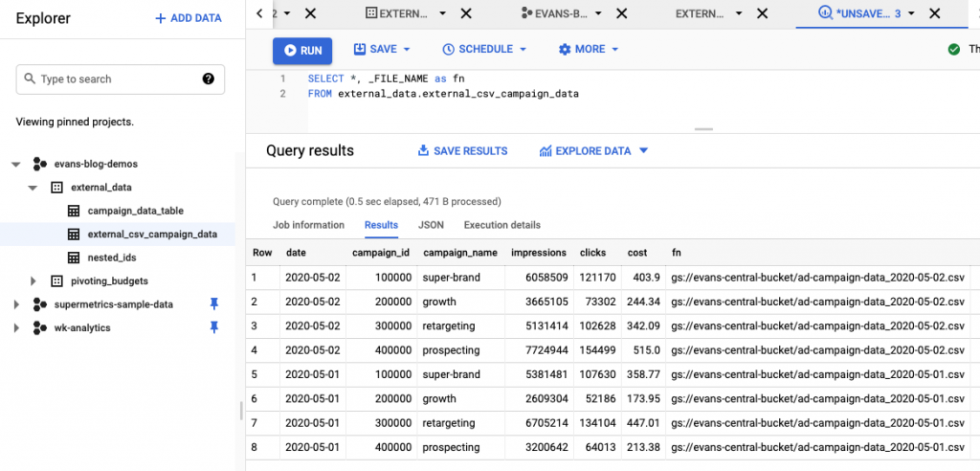Click the evans-blog-demos project icon
The image size is (980, 471).
39,164
